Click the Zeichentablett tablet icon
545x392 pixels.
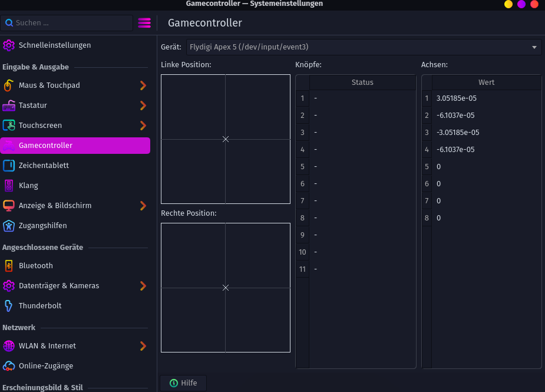(8, 166)
